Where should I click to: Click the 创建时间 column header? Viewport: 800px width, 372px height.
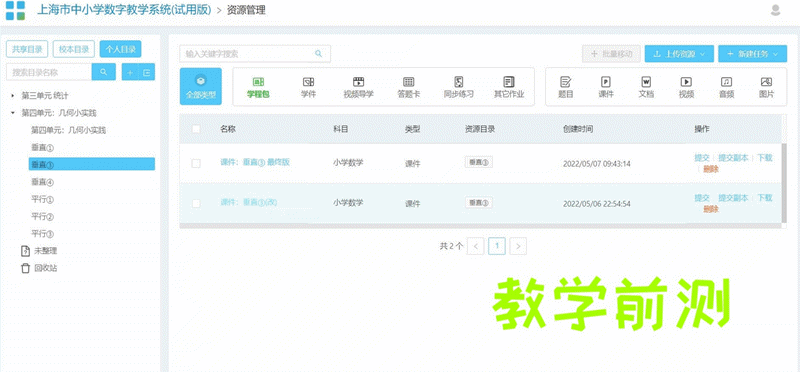[x=578, y=129]
